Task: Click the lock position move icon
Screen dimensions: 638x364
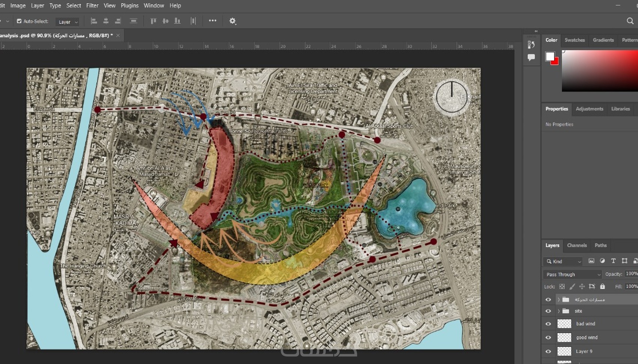Action: tap(582, 286)
